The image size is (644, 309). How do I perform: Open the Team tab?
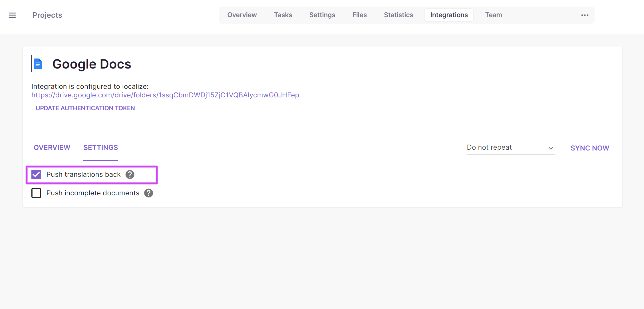[x=494, y=15]
